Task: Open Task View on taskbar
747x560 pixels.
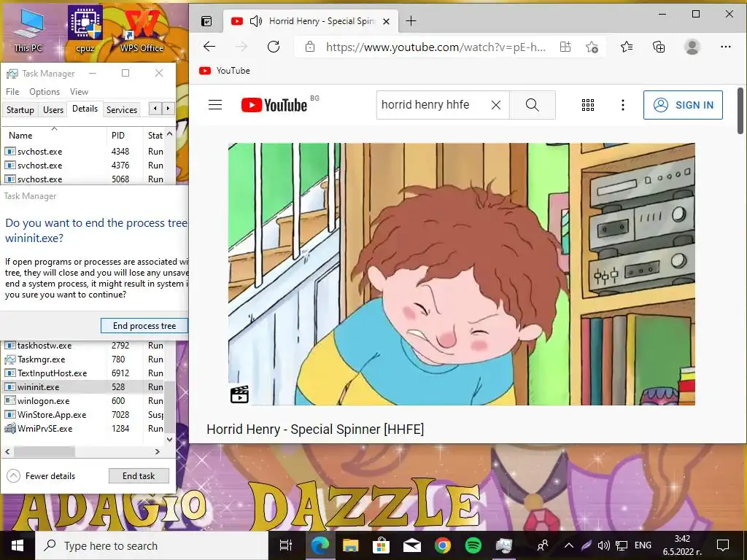Action: pyautogui.click(x=285, y=545)
